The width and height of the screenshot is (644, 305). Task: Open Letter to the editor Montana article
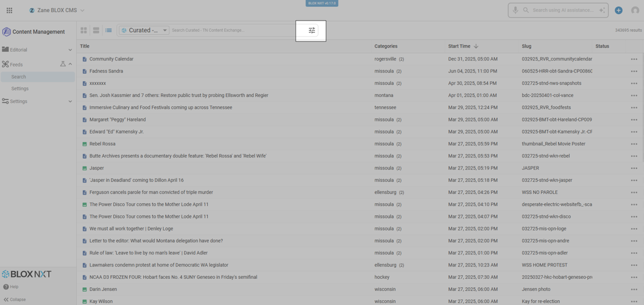tap(156, 241)
